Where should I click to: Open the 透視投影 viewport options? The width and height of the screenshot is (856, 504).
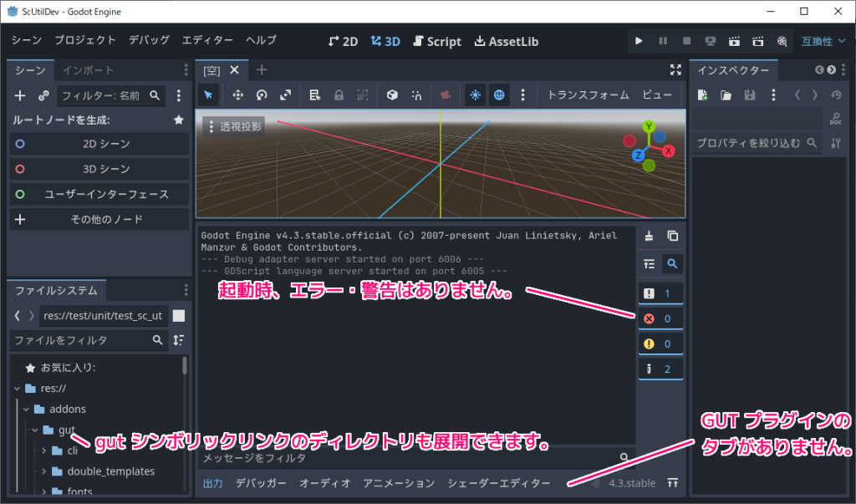234,127
